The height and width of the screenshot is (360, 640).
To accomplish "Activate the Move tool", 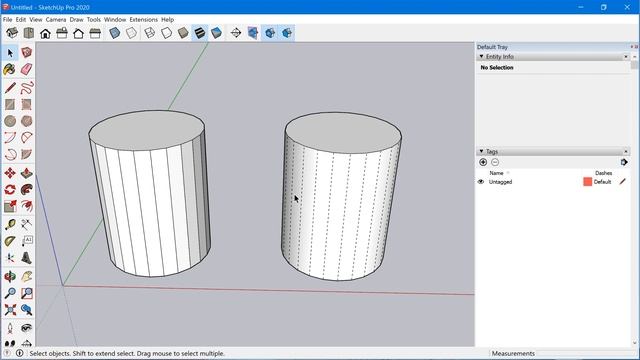I will (10, 173).
